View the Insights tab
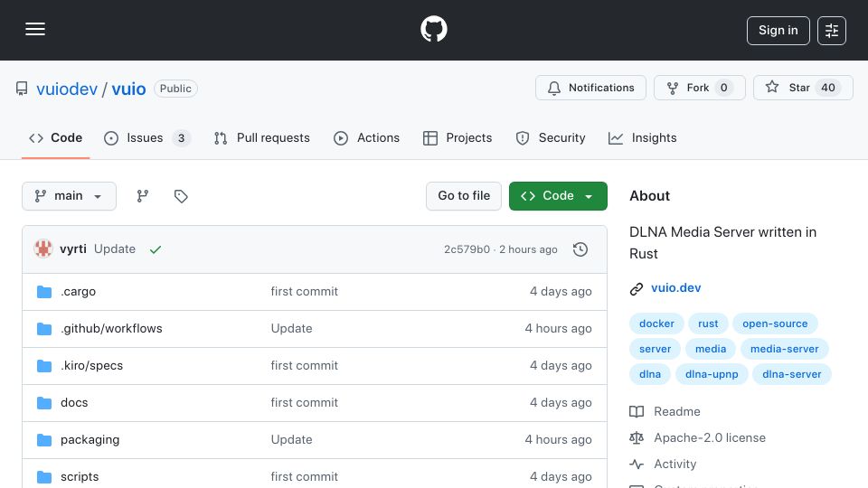Screen dimensions: 868x488 [x=642, y=137]
